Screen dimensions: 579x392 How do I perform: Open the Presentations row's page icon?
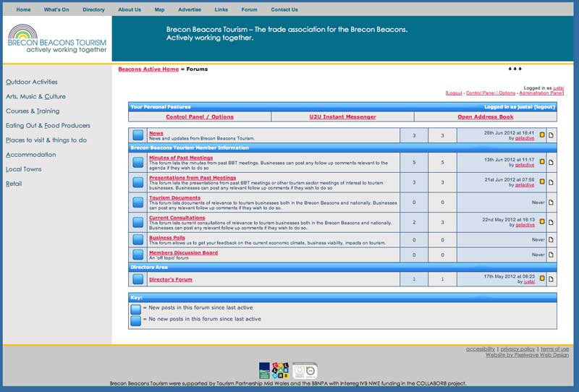pyautogui.click(x=551, y=182)
